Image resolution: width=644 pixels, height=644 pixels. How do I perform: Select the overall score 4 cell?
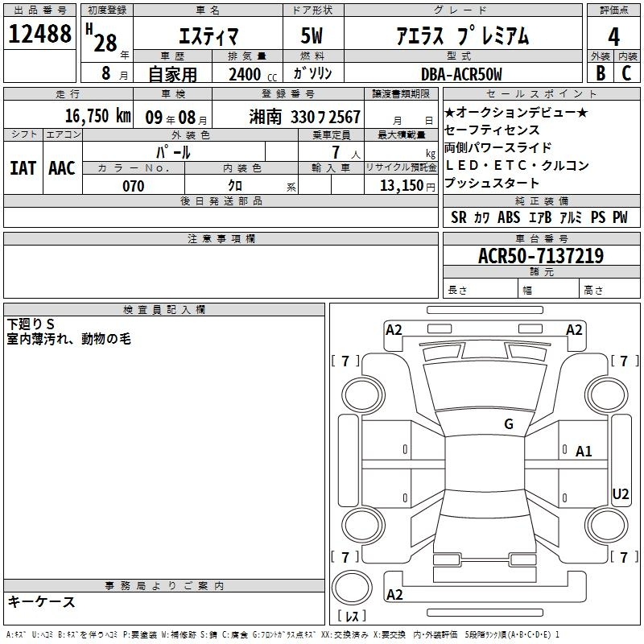614,37
